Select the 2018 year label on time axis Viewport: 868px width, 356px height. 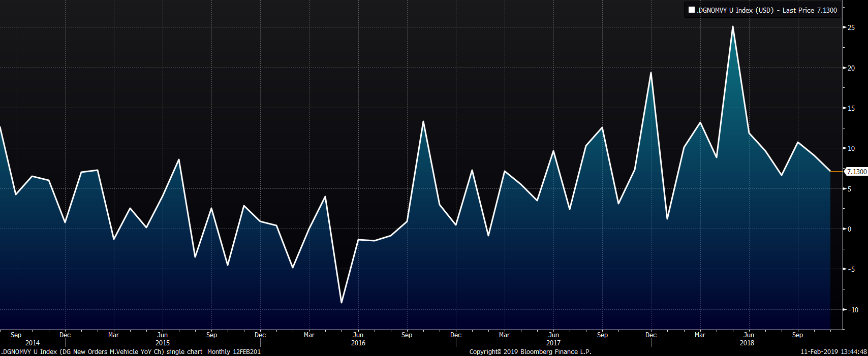pyautogui.click(x=747, y=343)
